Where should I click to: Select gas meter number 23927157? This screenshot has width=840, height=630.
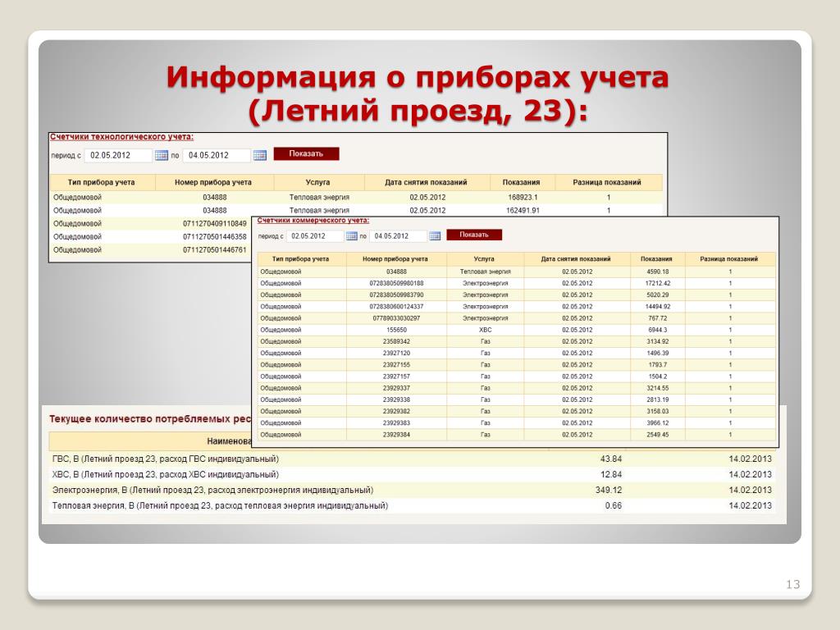(x=396, y=377)
